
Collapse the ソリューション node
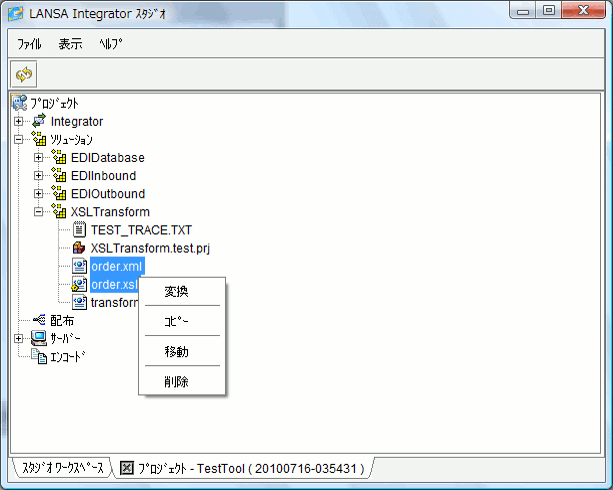[x=18, y=139]
